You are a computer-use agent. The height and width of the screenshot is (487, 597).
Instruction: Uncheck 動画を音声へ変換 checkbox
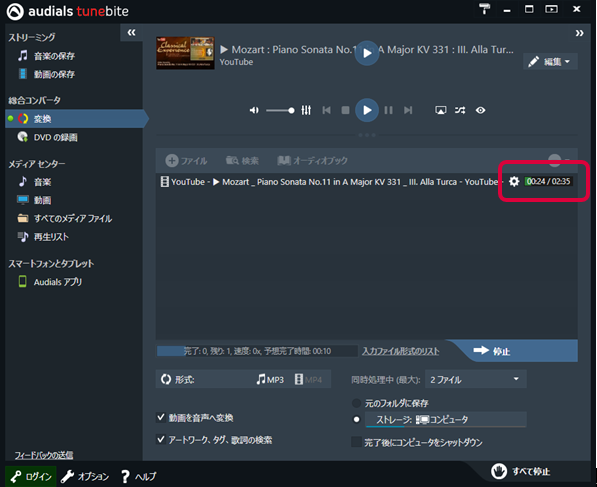coord(161,417)
